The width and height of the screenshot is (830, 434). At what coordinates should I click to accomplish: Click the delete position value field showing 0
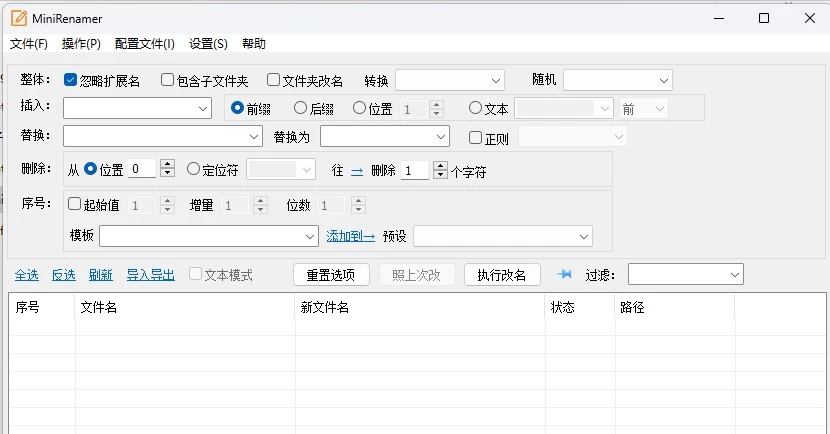pyautogui.click(x=142, y=169)
